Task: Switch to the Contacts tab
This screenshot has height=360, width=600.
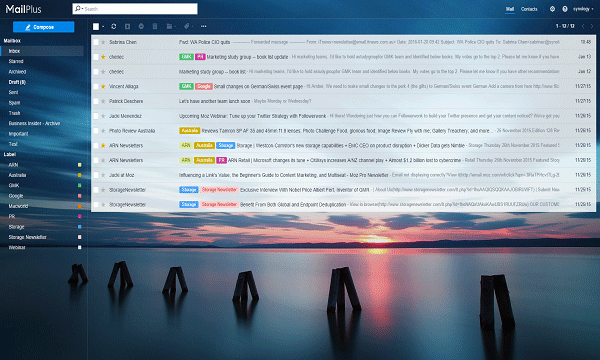Action: point(529,9)
